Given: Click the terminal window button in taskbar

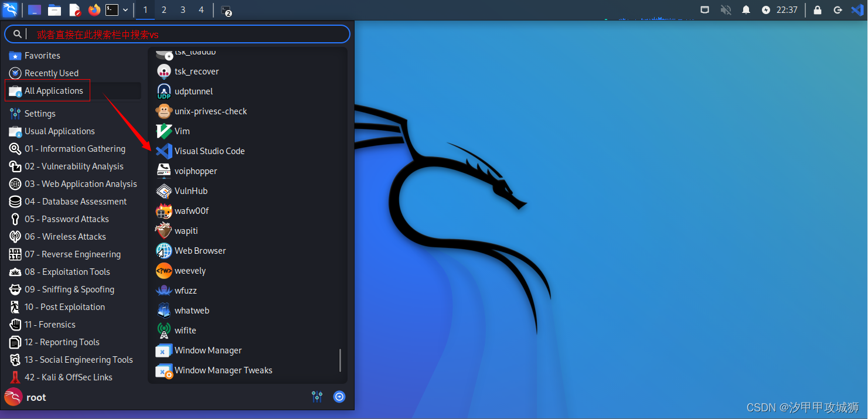Looking at the screenshot, I should coord(226,10).
